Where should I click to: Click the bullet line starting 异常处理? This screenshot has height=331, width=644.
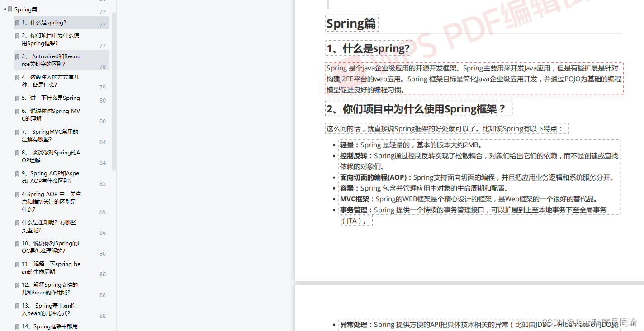(x=479, y=324)
